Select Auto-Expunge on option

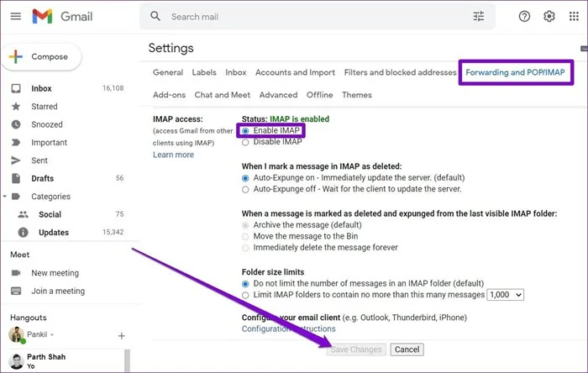point(245,178)
